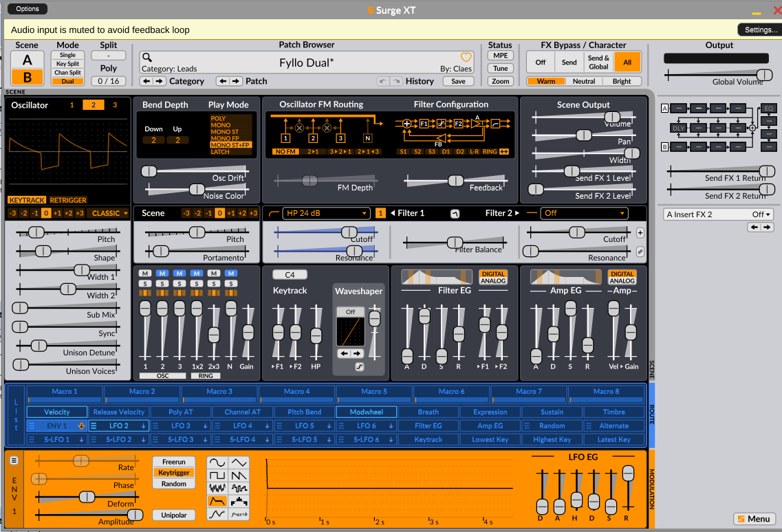
Task: Select the square LFO waveform icon
Action: [217, 476]
